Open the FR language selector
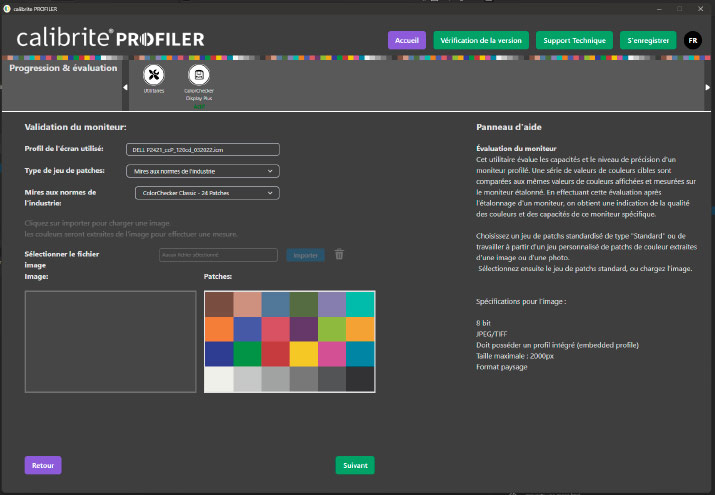Viewport: 715px width, 495px height. (693, 40)
